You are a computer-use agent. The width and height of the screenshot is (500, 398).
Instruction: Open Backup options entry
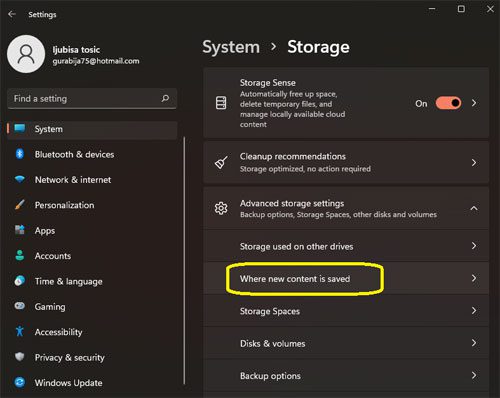(346, 375)
